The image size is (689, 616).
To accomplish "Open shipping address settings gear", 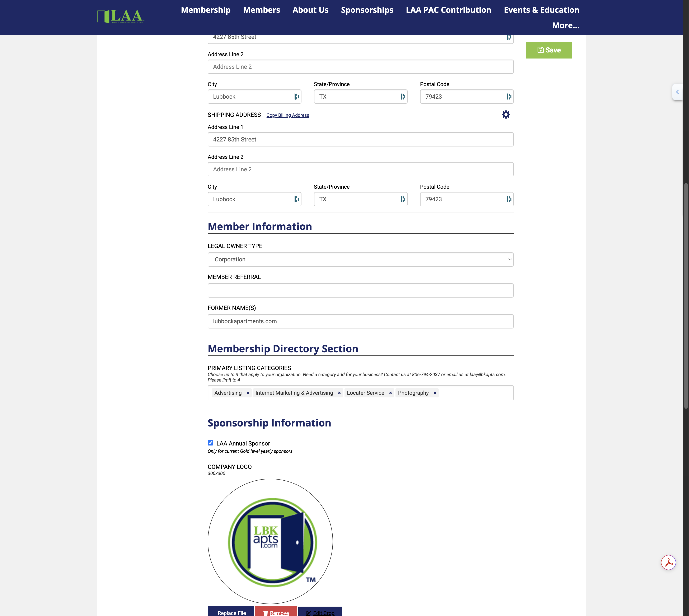I will point(506,115).
